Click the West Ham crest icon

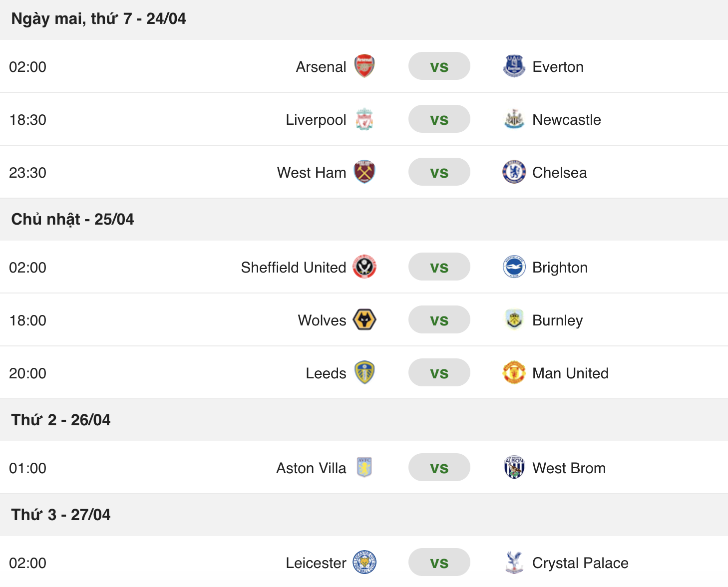pos(364,172)
